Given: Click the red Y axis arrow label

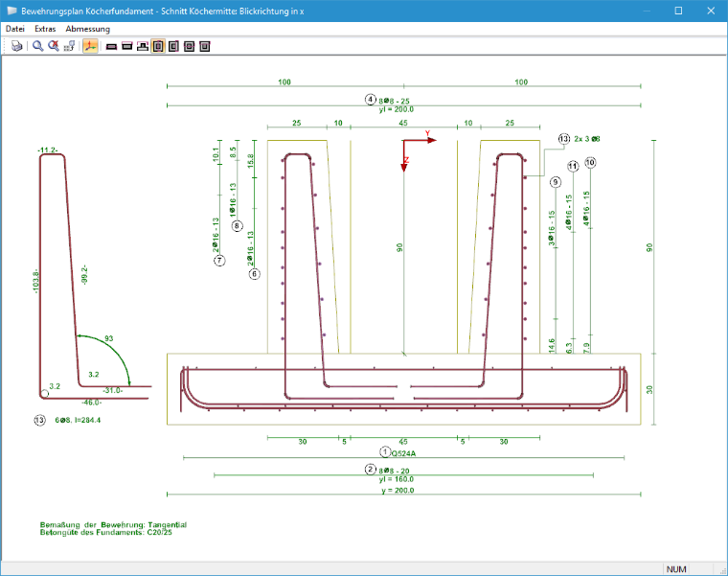Looking at the screenshot, I should click(427, 134).
